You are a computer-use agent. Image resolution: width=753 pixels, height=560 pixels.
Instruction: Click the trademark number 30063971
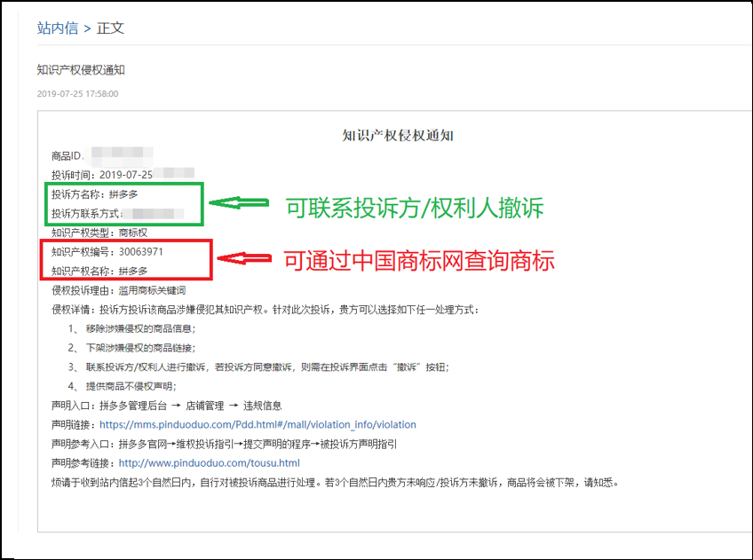point(141,252)
